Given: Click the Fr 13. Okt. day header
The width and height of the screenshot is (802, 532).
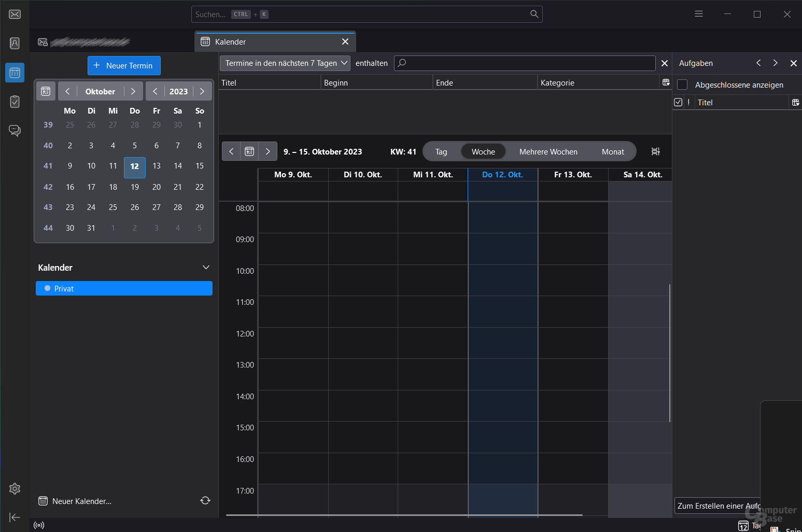Looking at the screenshot, I should [x=573, y=175].
